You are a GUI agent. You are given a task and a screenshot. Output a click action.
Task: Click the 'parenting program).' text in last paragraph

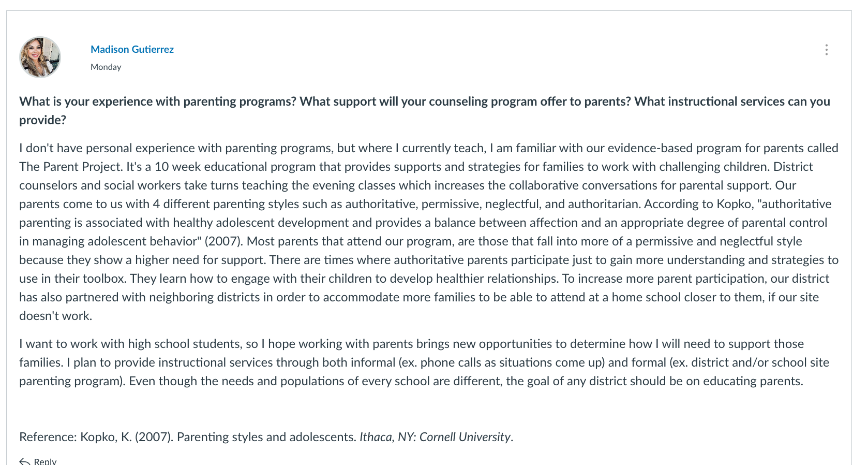coord(72,381)
